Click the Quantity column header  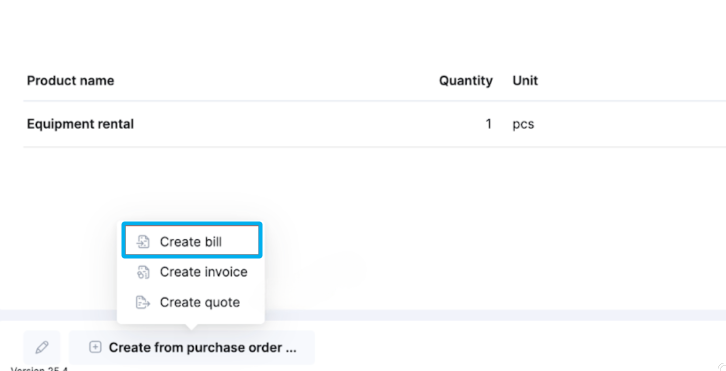(465, 81)
